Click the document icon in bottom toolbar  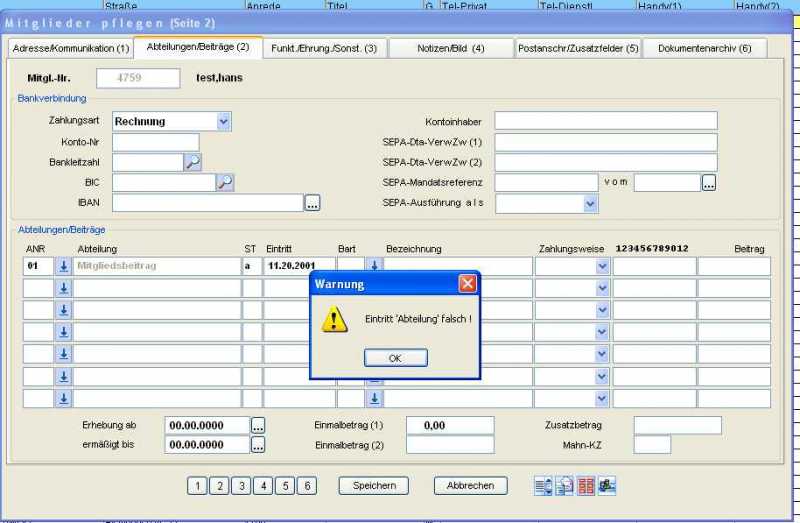point(565,486)
